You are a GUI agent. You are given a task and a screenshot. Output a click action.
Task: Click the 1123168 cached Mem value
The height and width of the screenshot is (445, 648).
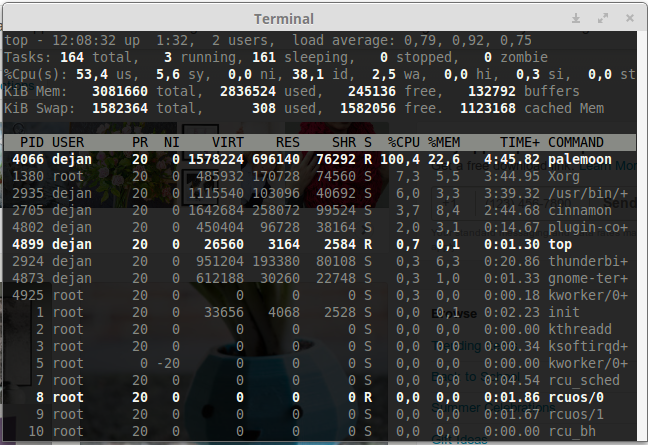(x=488, y=108)
